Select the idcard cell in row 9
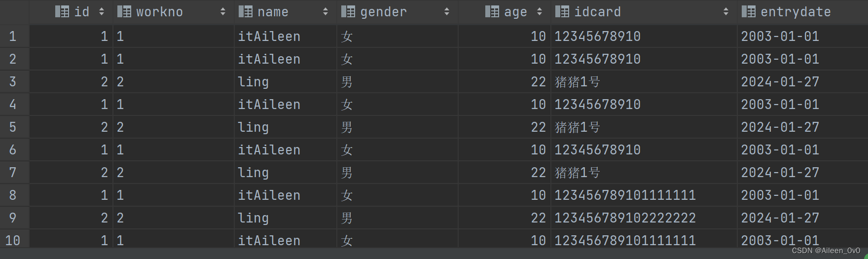Screen dimensions: 868x259 point(625,218)
